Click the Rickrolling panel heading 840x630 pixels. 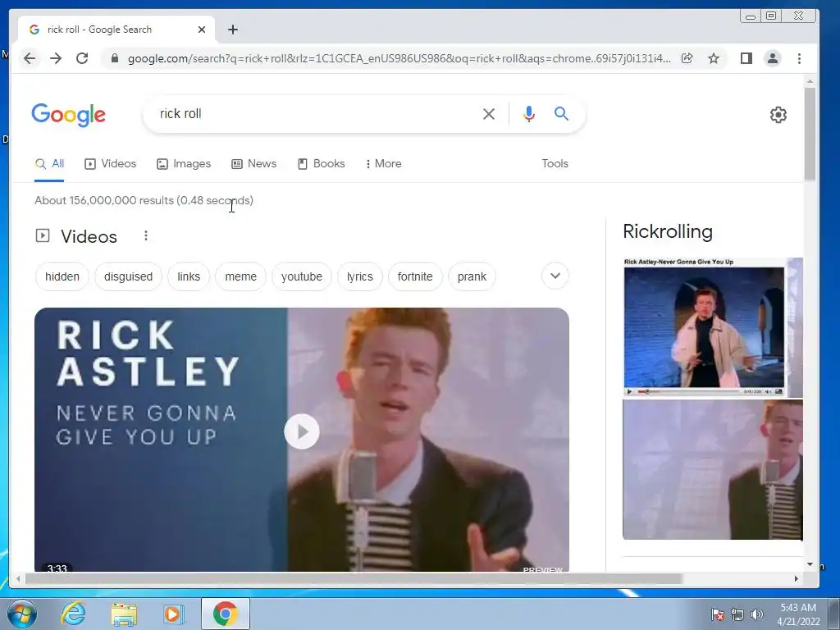coord(668,231)
